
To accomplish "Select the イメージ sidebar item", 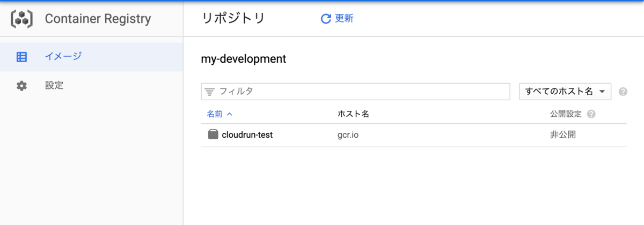I will [x=91, y=57].
